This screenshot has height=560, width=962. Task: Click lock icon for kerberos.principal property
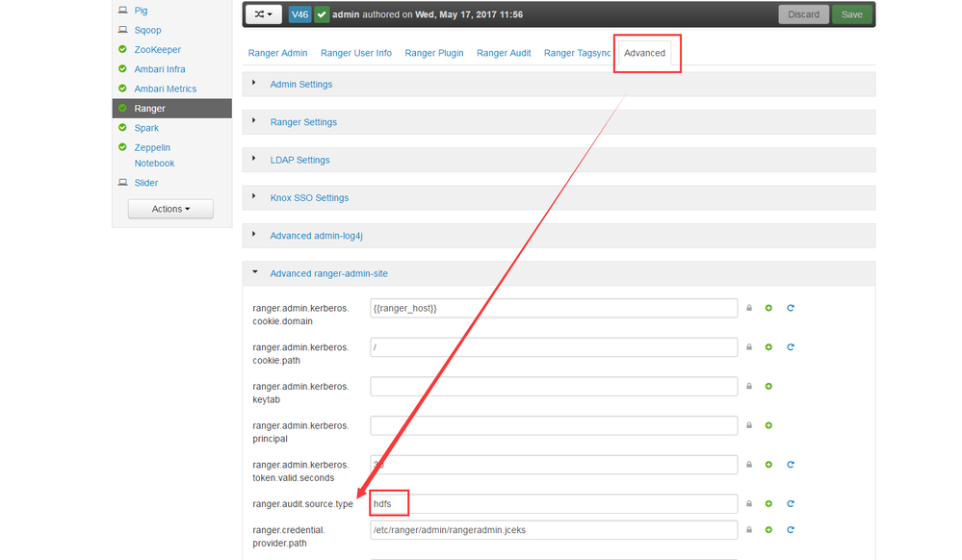point(749,425)
